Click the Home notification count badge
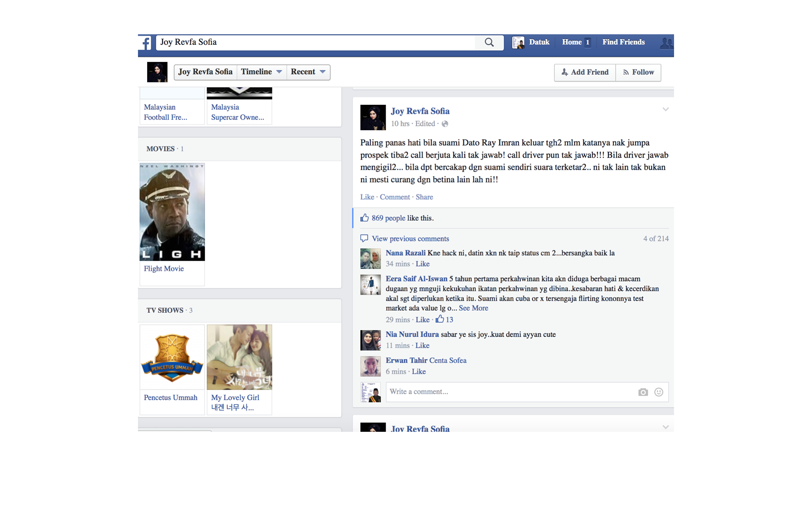This screenshot has width=812, height=508. [x=588, y=42]
